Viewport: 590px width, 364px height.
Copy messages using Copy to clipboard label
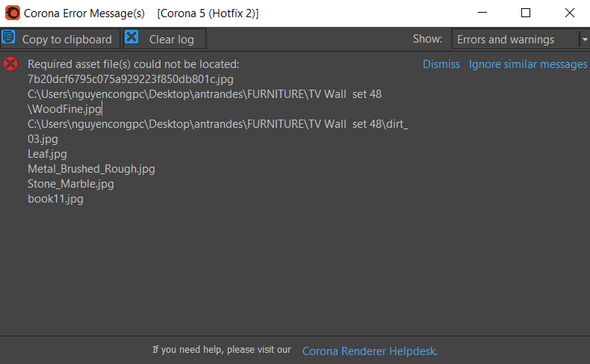[x=67, y=40]
